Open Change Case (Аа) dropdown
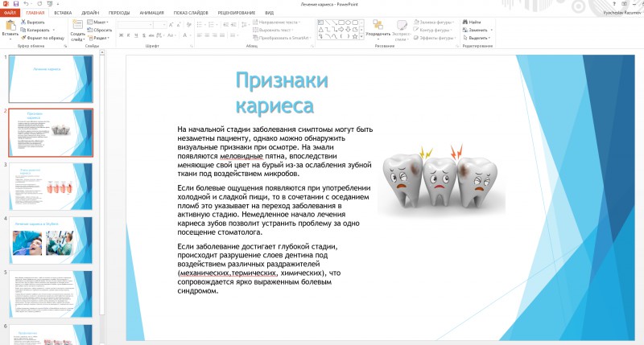 [x=171, y=35]
